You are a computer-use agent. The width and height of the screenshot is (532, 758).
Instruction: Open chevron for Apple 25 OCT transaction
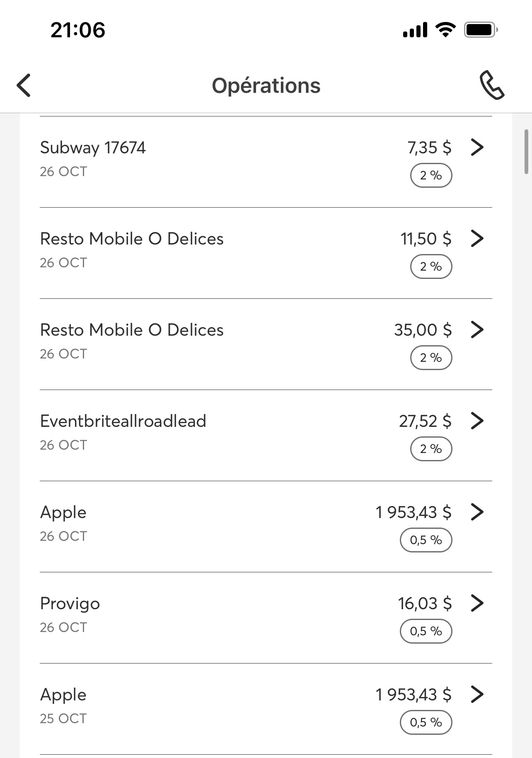[x=477, y=694]
